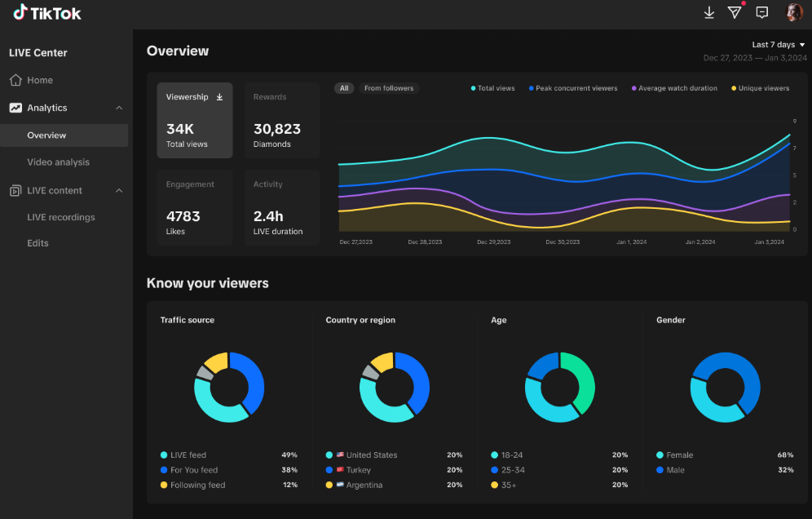
Task: Toggle the All filter pill
Action: click(x=344, y=88)
